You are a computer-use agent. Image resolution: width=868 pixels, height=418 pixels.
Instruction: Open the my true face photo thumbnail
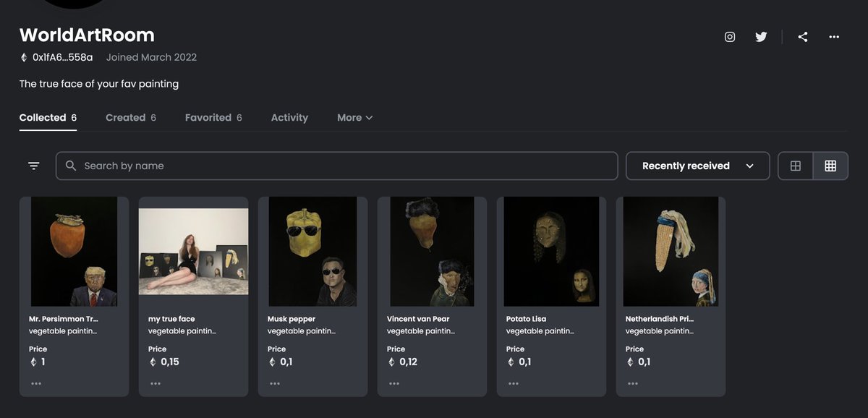(x=193, y=251)
